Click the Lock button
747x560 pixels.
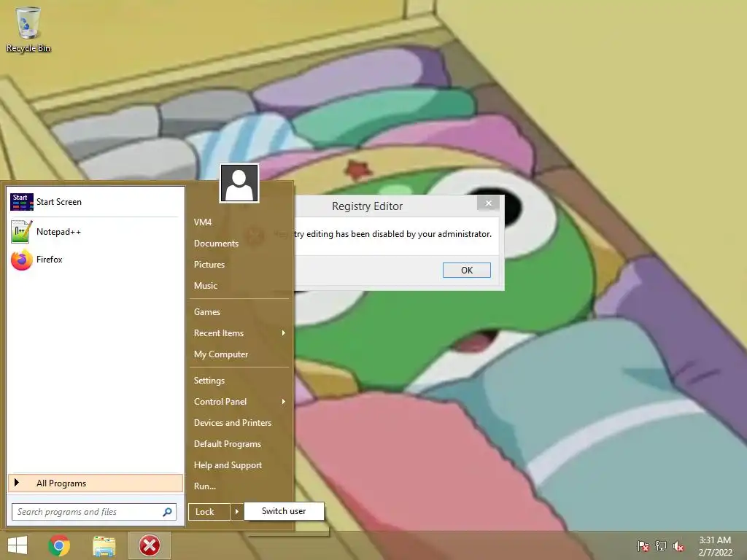click(209, 512)
